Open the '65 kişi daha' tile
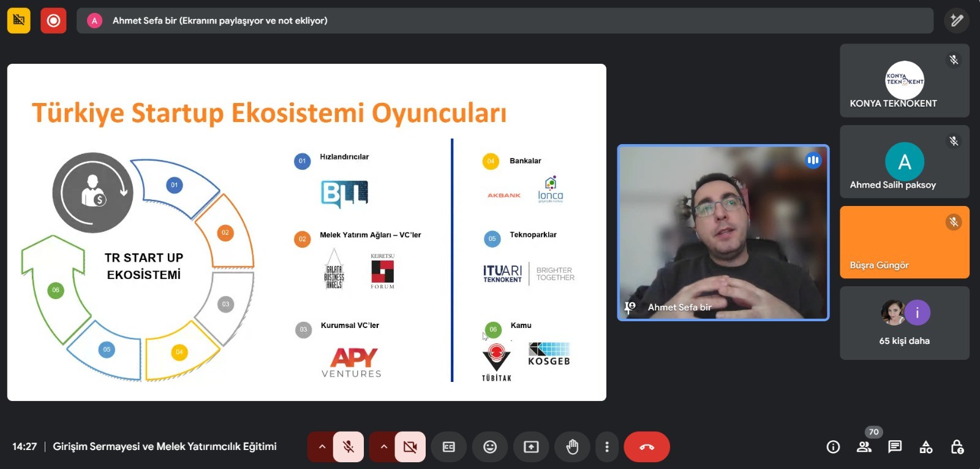Screen dimensions: 980x469 (905, 323)
